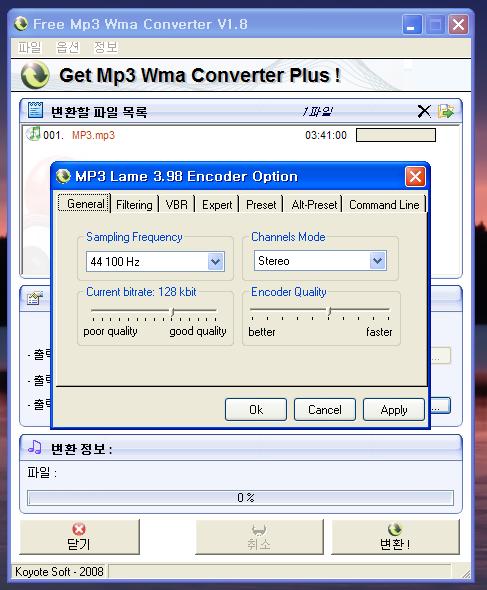The image size is (487, 590).
Task: Open the Channels Mode dropdown
Action: [378, 260]
